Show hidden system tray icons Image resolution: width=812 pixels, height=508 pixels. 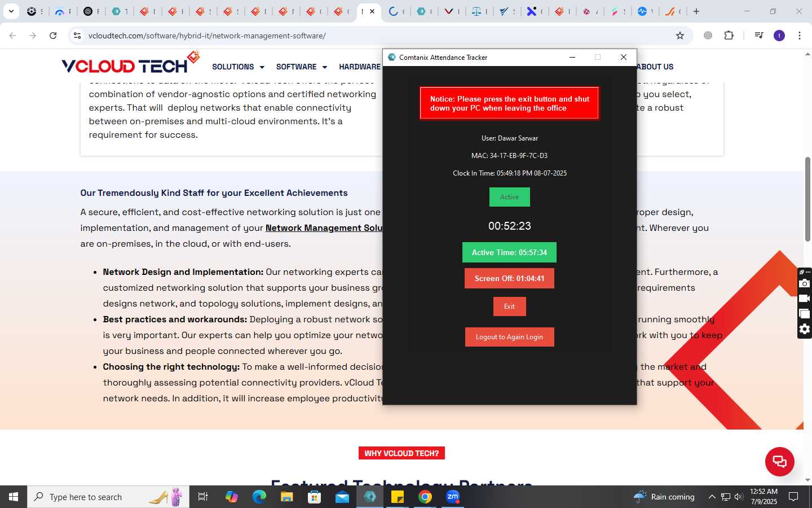coord(712,497)
